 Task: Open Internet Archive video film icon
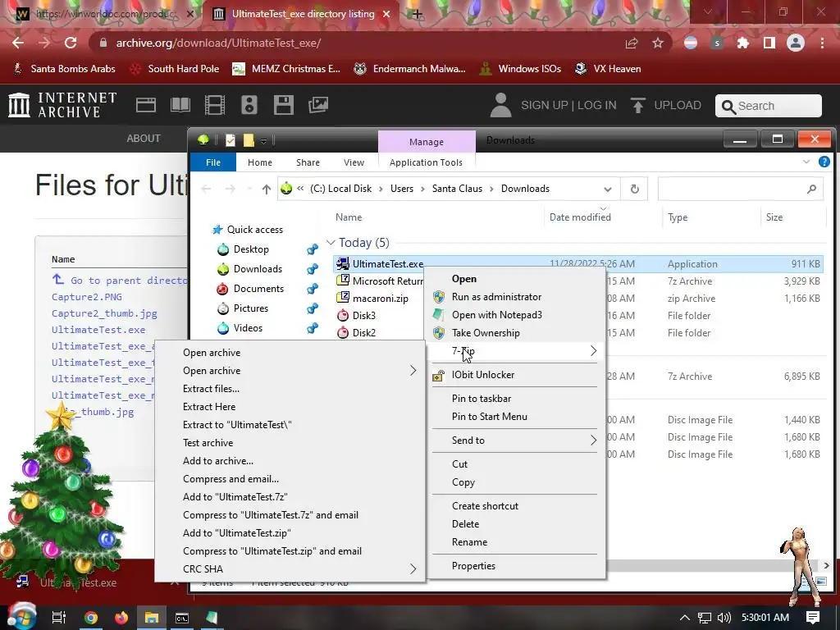[x=215, y=104]
